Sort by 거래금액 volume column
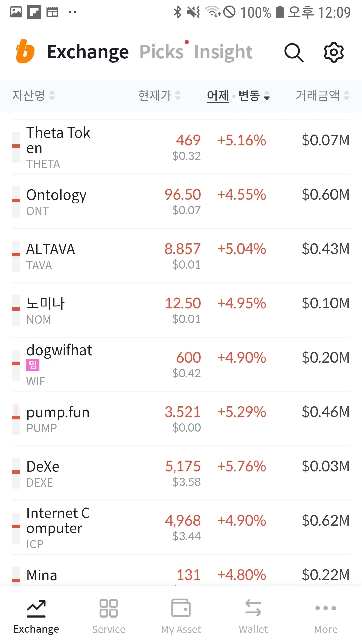 322,96
